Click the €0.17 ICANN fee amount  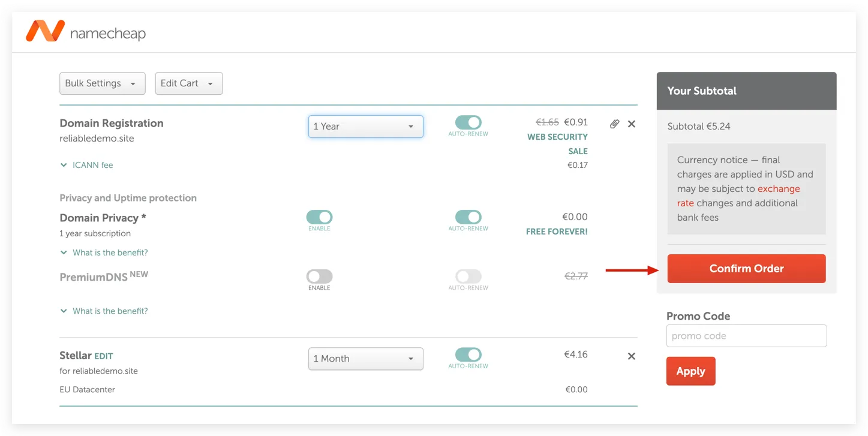[x=578, y=165]
